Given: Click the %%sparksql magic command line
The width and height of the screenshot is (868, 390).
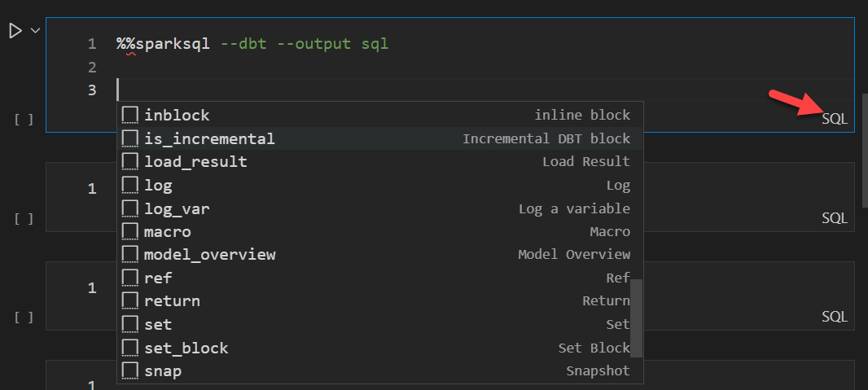Looking at the screenshot, I should pyautogui.click(x=252, y=43).
